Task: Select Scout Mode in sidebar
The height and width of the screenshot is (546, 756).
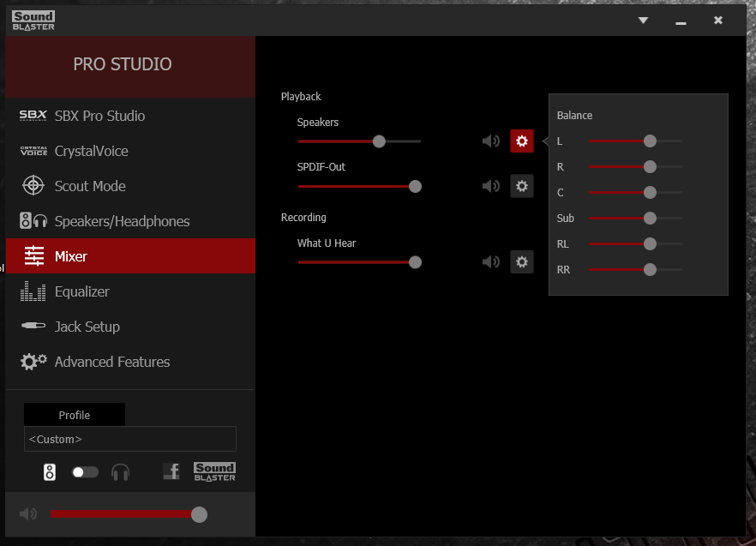Action: click(130, 186)
